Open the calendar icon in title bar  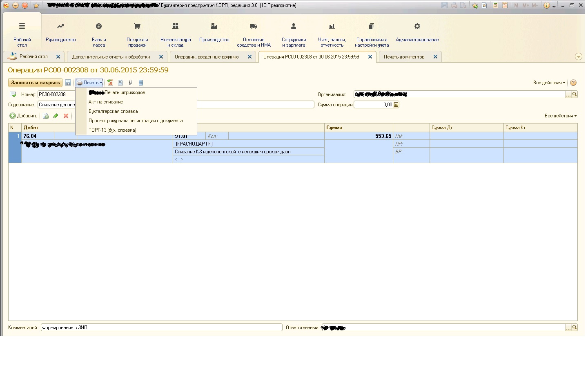coord(505,5)
